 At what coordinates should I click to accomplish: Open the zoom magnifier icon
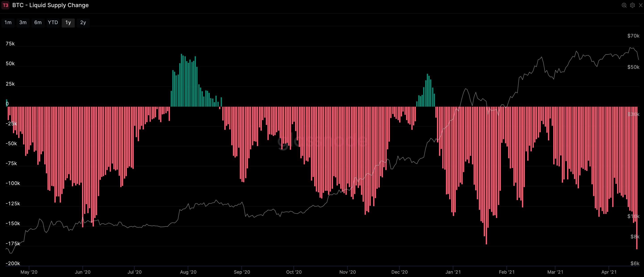point(624,5)
